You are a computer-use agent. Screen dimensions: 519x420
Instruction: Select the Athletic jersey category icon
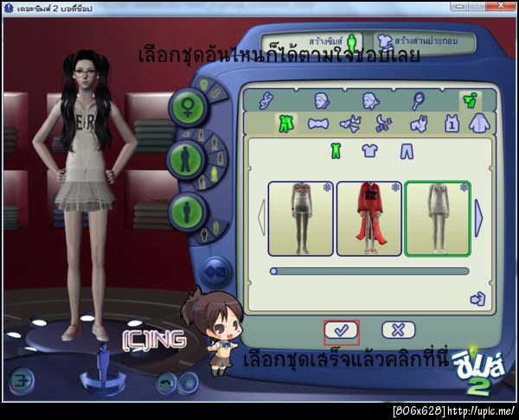click(452, 124)
